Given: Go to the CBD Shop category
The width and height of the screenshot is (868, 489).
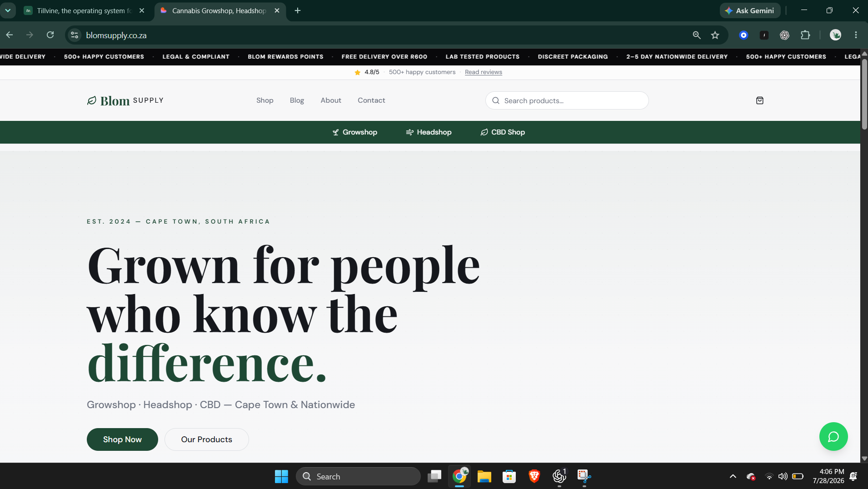Looking at the screenshot, I should (x=503, y=132).
